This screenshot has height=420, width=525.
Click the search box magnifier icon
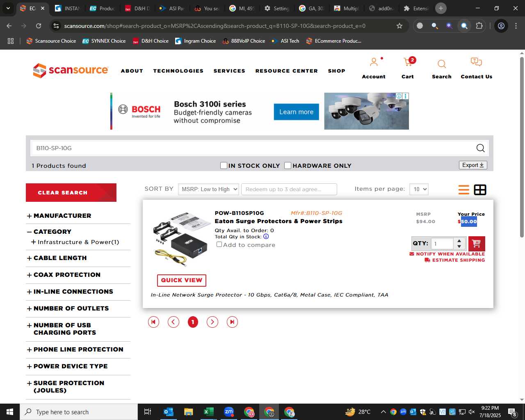(x=480, y=148)
